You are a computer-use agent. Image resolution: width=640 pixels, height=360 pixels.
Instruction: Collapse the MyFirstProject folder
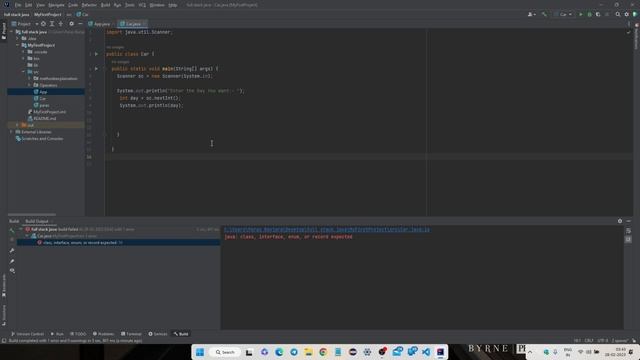[18, 45]
